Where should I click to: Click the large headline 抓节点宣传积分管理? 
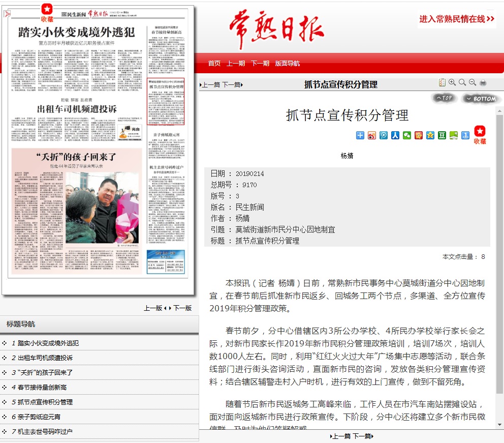347,115
